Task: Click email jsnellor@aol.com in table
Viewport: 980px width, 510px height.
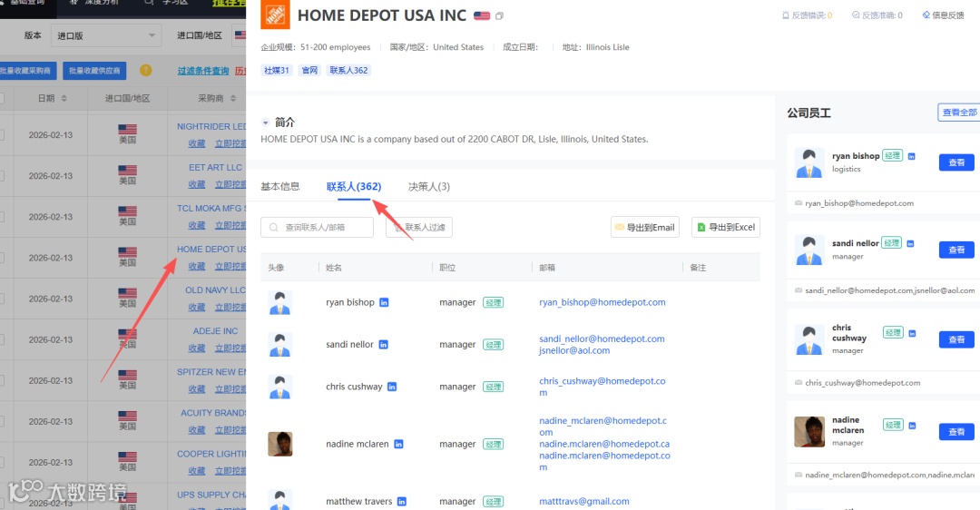Action: click(x=574, y=350)
